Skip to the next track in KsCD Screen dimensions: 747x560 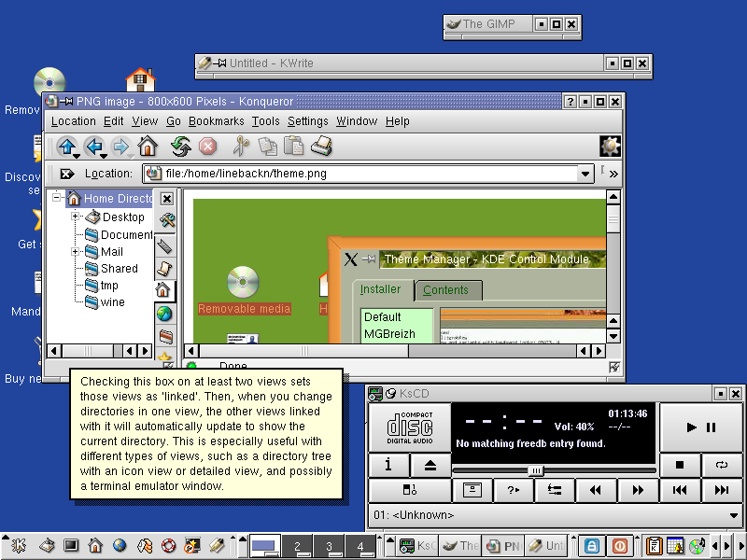click(722, 490)
